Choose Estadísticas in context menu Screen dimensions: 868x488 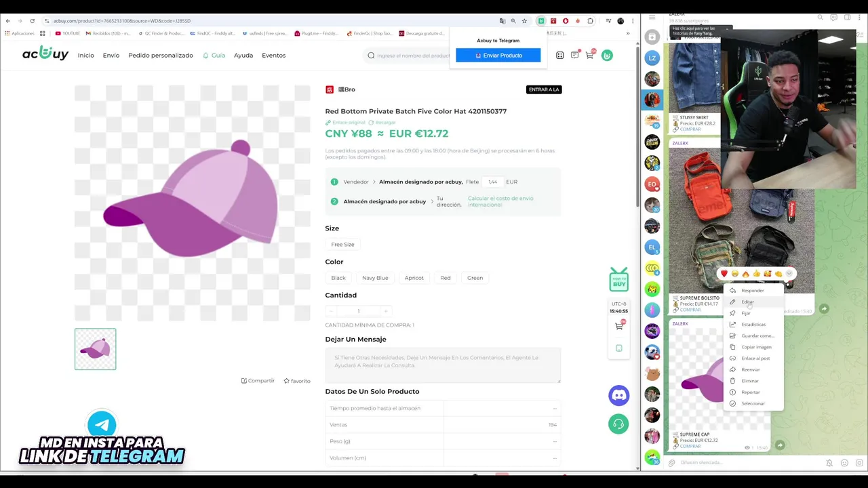[753, 325]
